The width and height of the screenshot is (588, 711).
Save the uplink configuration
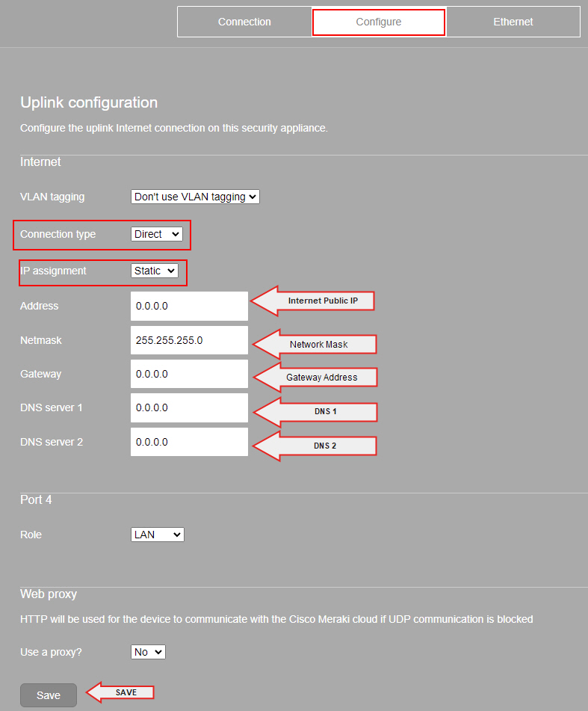pyautogui.click(x=49, y=695)
